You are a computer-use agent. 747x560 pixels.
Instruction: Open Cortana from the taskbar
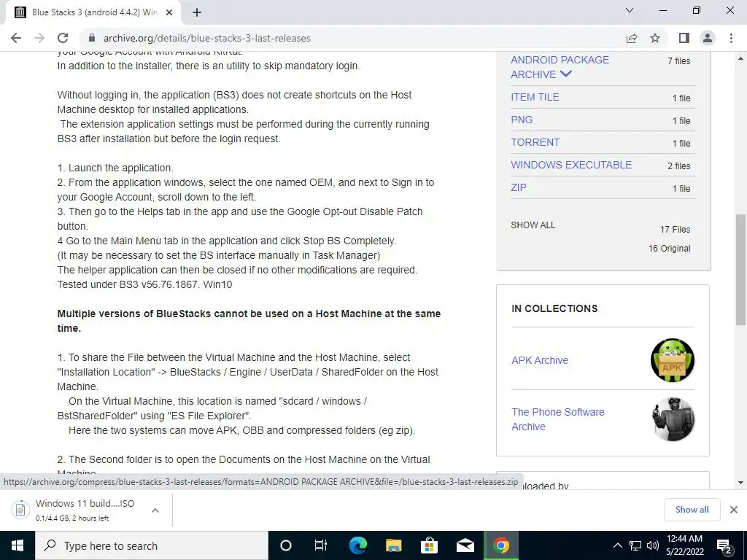286,545
